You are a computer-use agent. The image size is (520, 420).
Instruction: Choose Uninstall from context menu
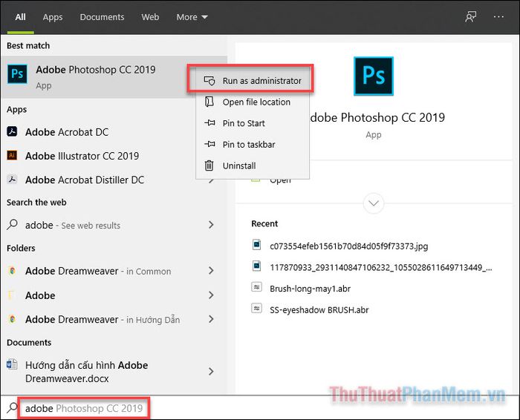click(253, 165)
